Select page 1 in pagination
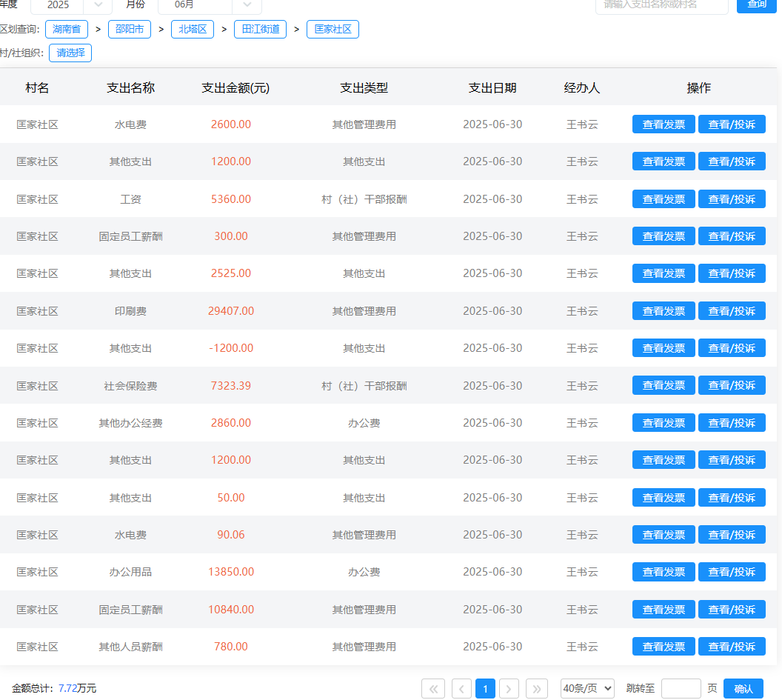This screenshot has height=700, width=782. point(485,689)
